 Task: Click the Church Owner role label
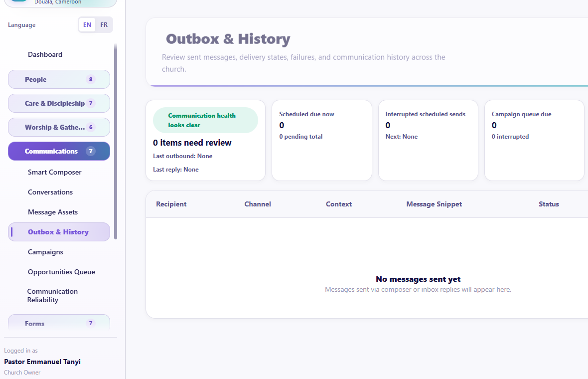click(x=22, y=373)
